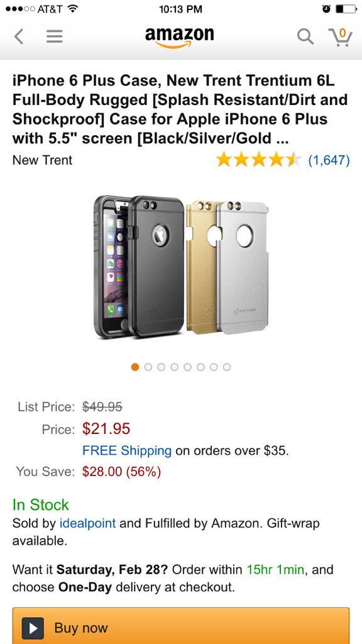Open search with magnifier icon
Screen dimensions: 362x644
pos(305,36)
